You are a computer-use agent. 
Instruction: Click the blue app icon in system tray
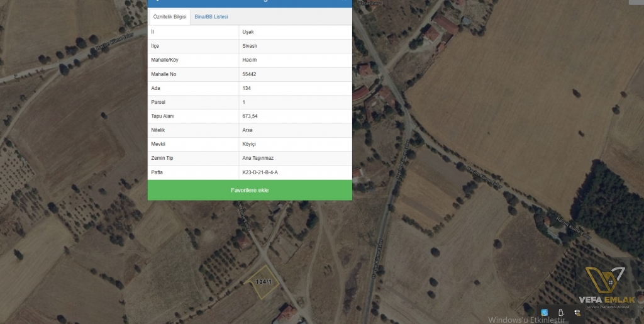(x=544, y=313)
